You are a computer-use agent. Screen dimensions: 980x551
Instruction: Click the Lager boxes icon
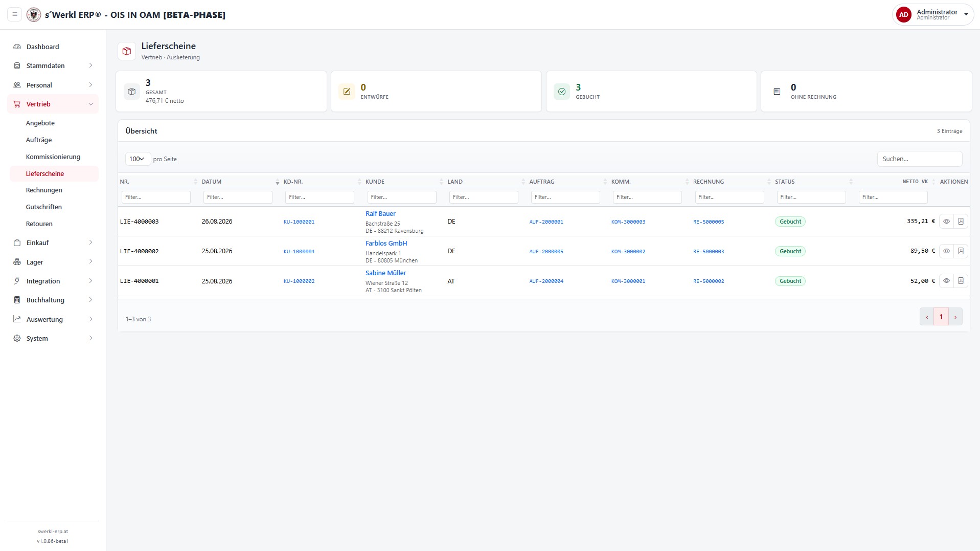(17, 262)
